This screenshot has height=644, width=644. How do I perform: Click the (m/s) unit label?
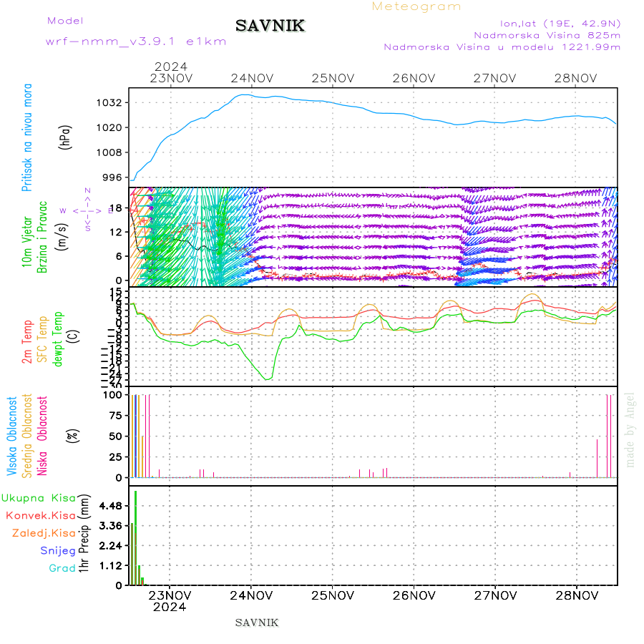(x=62, y=237)
